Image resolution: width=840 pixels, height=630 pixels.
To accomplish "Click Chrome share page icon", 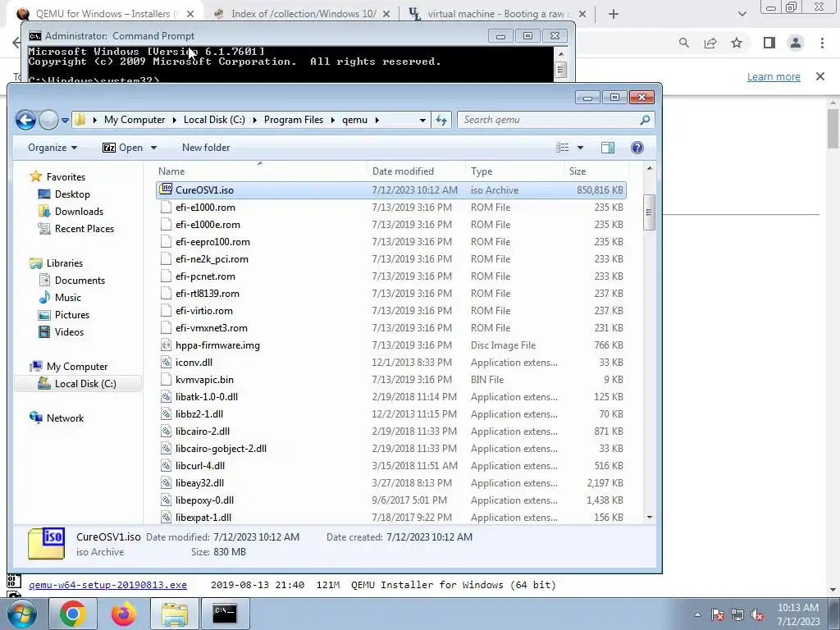I will pyautogui.click(x=710, y=43).
